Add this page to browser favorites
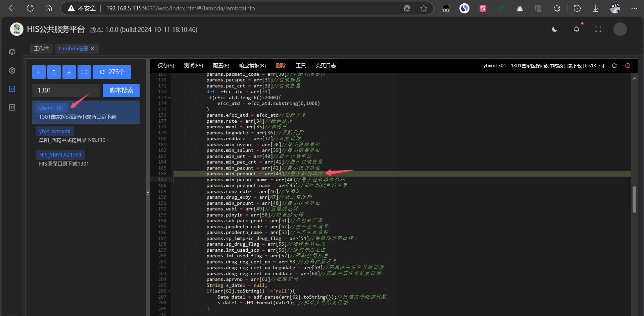Screen dimensions: 644x316 pyautogui.click(x=424, y=8)
